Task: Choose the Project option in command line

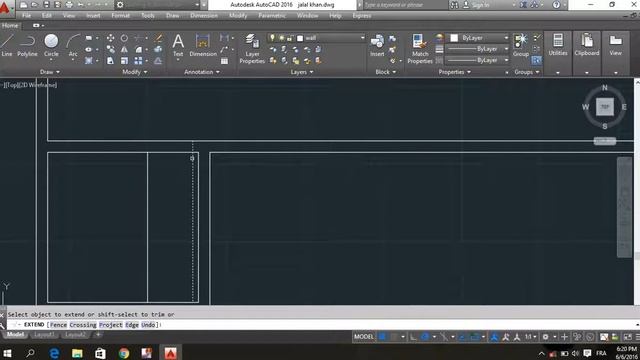Action: coord(111,325)
